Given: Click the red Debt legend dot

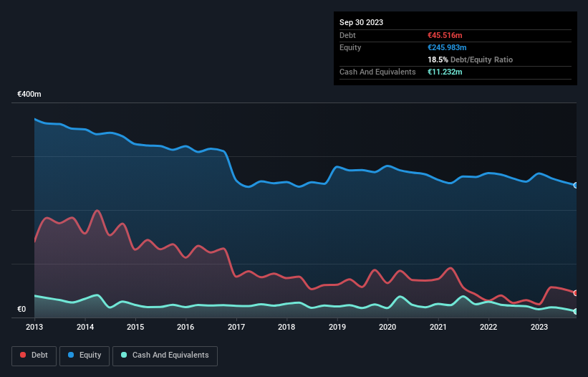Looking at the screenshot, I should coord(23,355).
